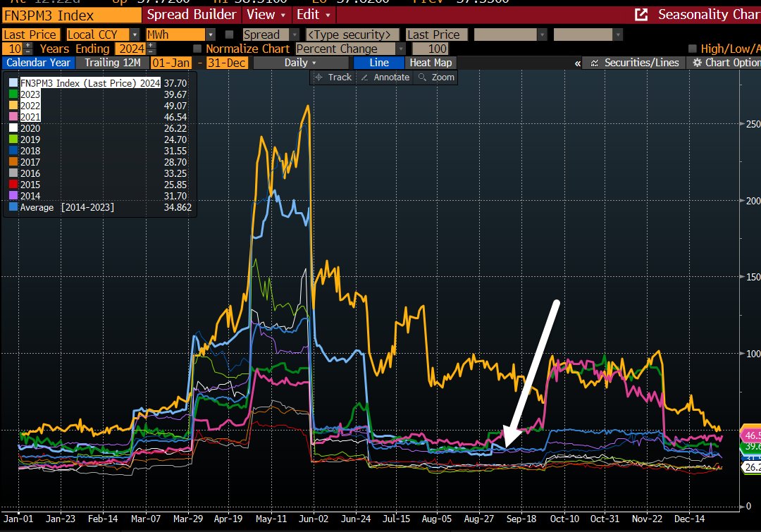The width and height of the screenshot is (761, 532).
Task: Adjust the ending year 2024 stepper
Action: tap(151, 49)
